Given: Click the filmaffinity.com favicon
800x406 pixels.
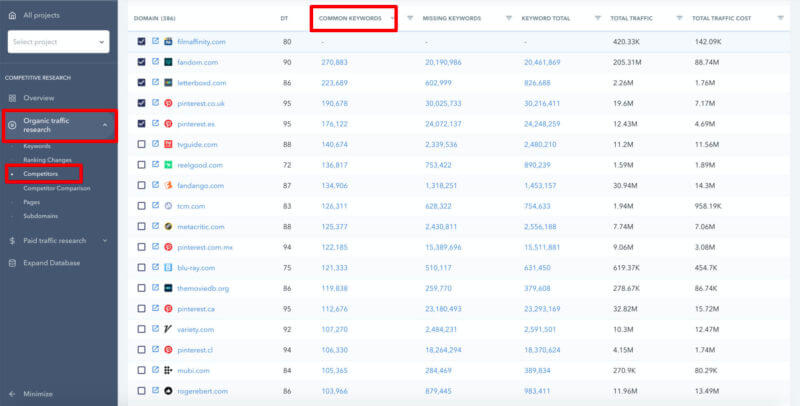Looking at the screenshot, I should 168,41.
